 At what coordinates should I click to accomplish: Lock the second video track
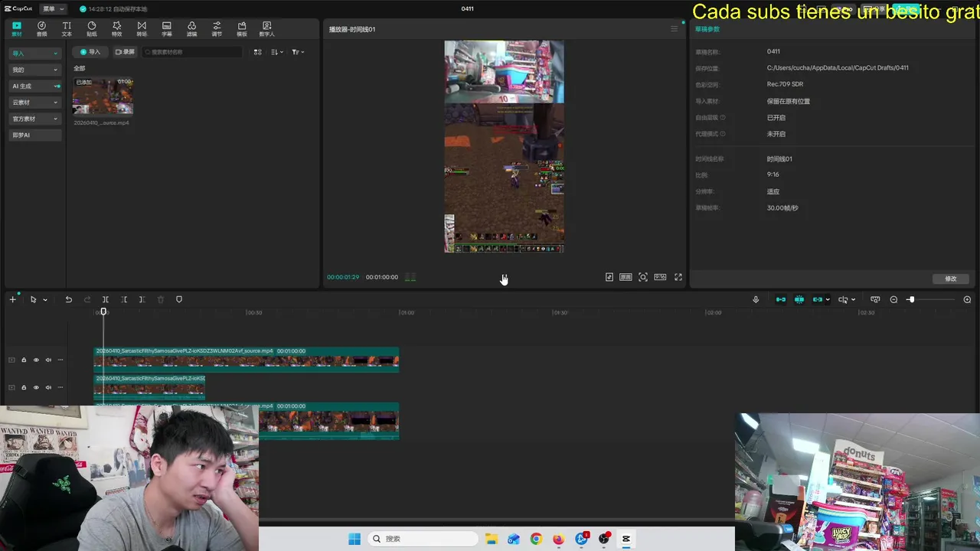click(x=24, y=387)
